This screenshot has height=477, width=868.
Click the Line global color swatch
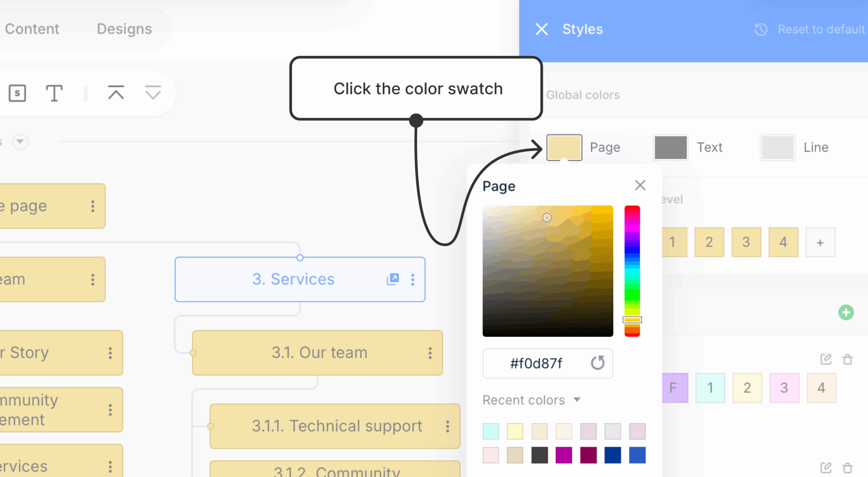tap(777, 147)
